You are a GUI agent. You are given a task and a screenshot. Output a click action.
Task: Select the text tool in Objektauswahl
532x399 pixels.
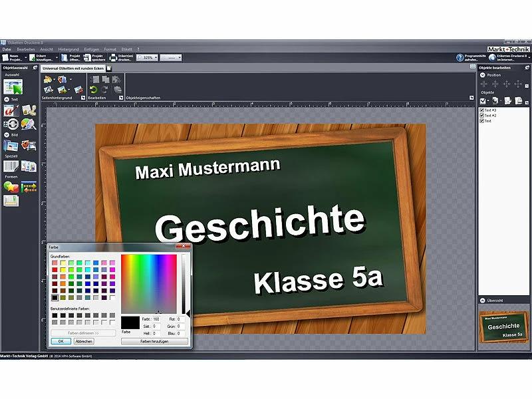click(11, 110)
